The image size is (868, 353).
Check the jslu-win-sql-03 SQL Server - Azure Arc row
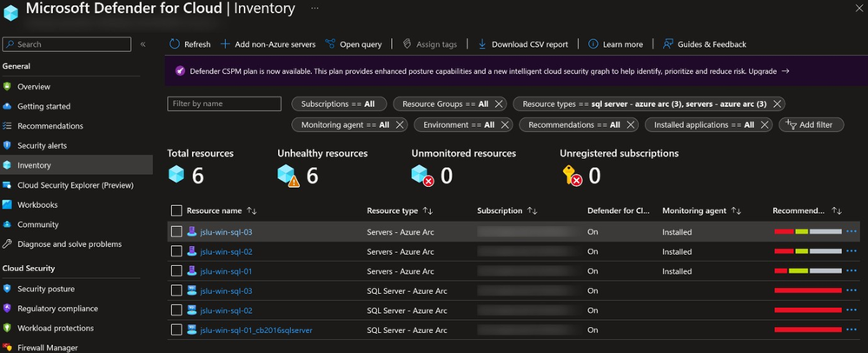[x=176, y=291]
